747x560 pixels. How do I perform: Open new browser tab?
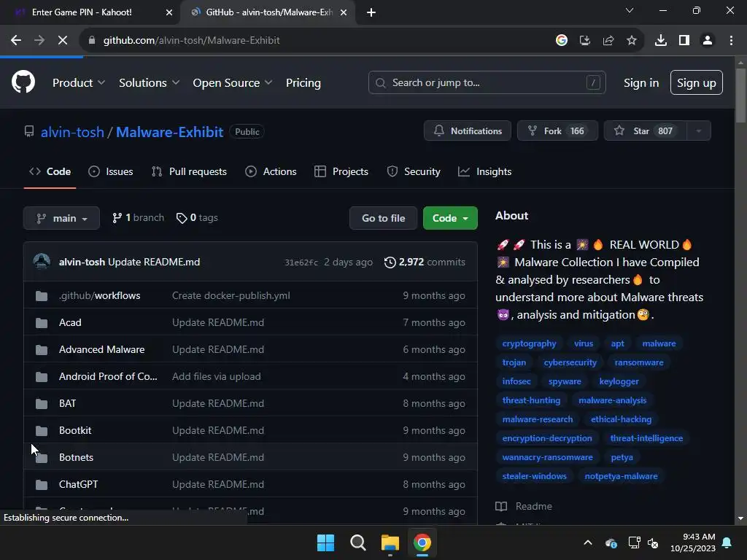(371, 12)
